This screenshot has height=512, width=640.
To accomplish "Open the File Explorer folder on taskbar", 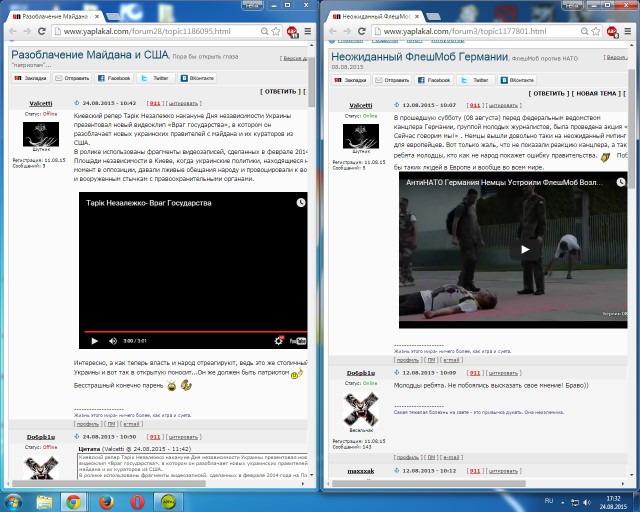I will tap(44, 502).
